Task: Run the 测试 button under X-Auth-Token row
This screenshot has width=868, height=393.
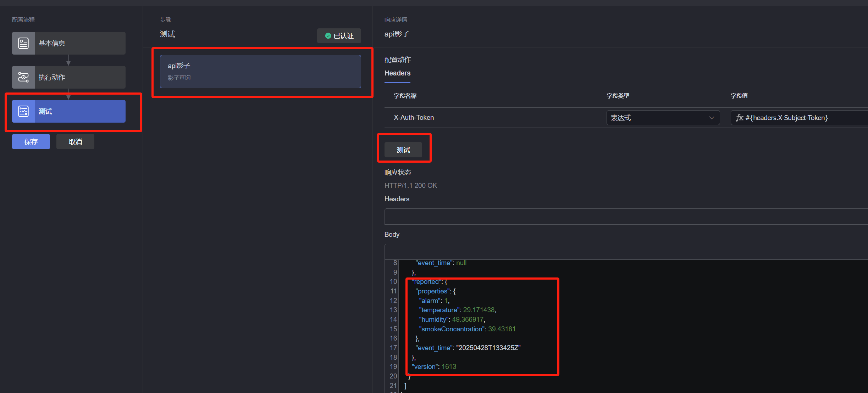Action: tap(403, 150)
